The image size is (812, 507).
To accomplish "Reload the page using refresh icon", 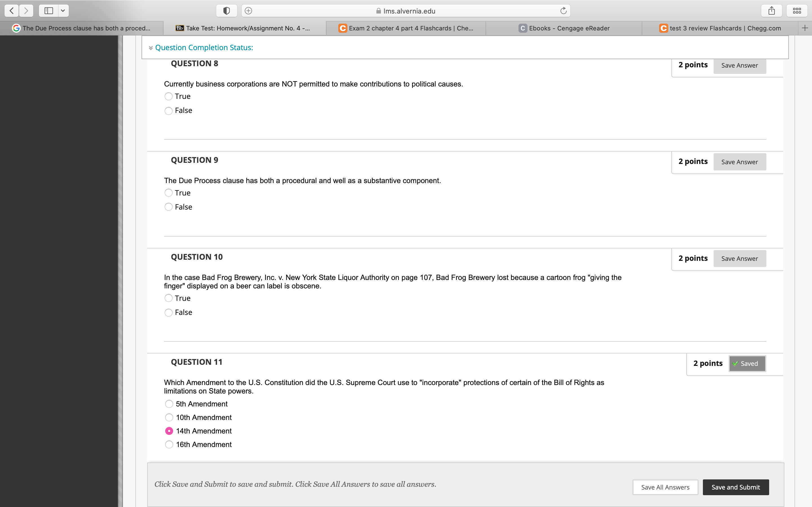I will (x=563, y=11).
